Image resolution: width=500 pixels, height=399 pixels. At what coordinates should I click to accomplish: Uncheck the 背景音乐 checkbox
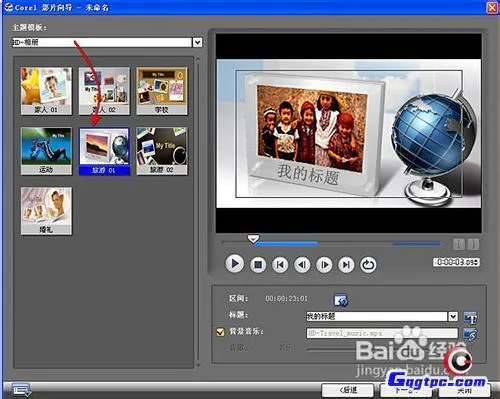pos(220,332)
